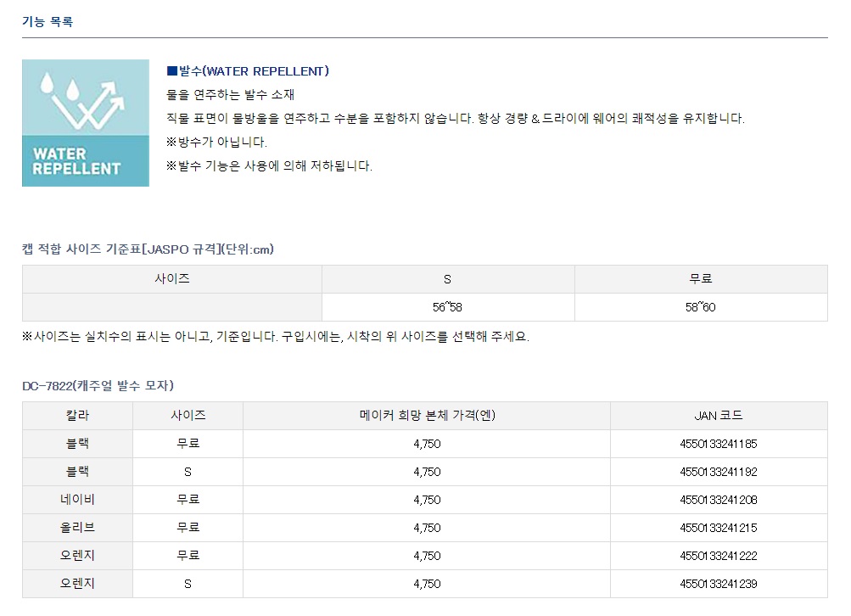Image resolution: width=851 pixels, height=616 pixels.
Task: Click JAN code 4550133241208
Action: coord(718,500)
